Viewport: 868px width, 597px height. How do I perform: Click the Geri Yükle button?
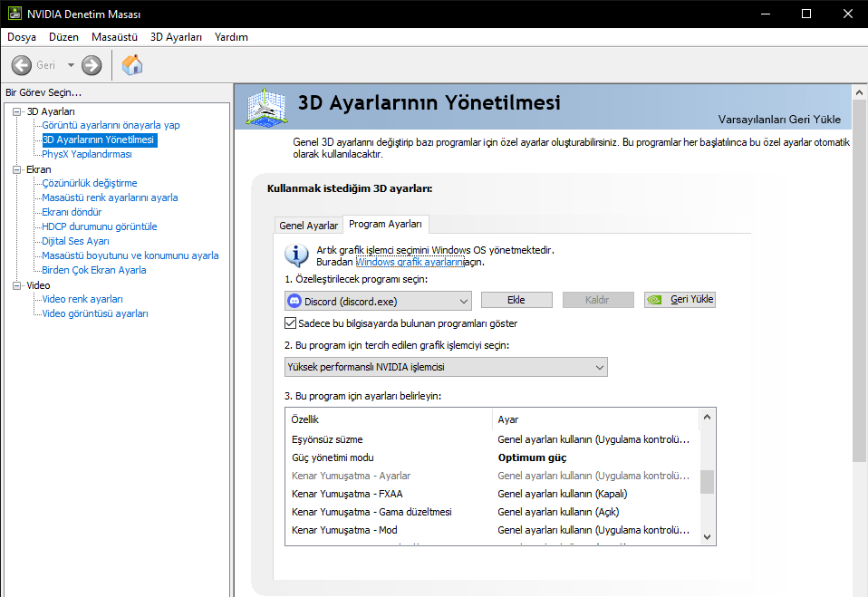click(x=680, y=300)
